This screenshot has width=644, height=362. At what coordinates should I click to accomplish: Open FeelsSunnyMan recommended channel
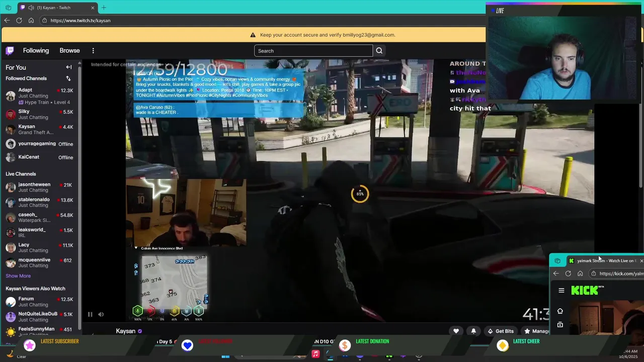[x=40, y=331]
